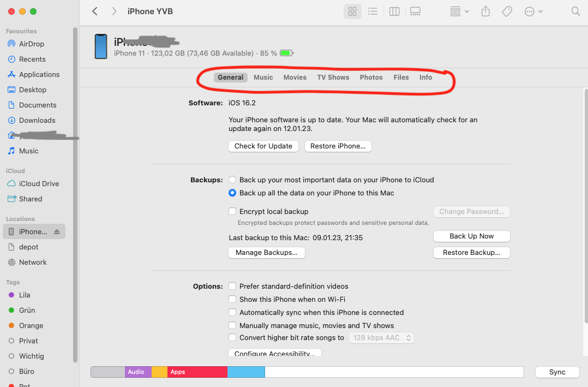Select the Privat tag
This screenshot has height=387, width=588.
tap(28, 341)
